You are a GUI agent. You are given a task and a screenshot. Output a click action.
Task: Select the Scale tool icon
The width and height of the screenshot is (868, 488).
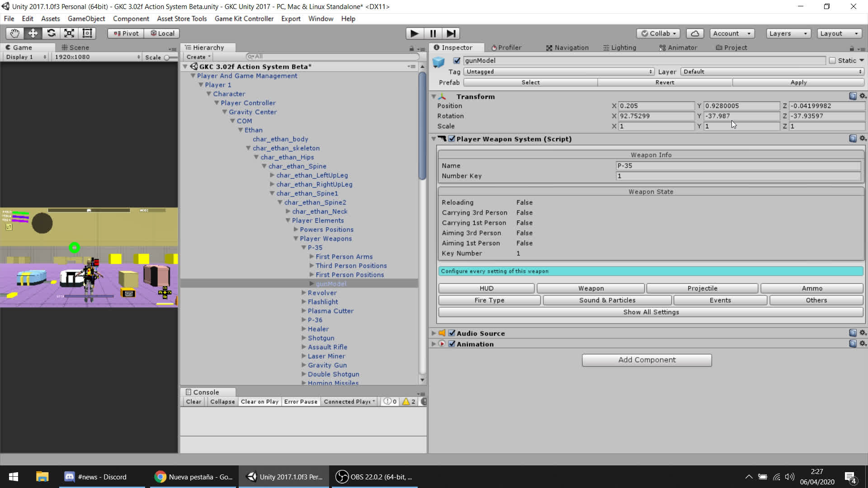click(69, 33)
